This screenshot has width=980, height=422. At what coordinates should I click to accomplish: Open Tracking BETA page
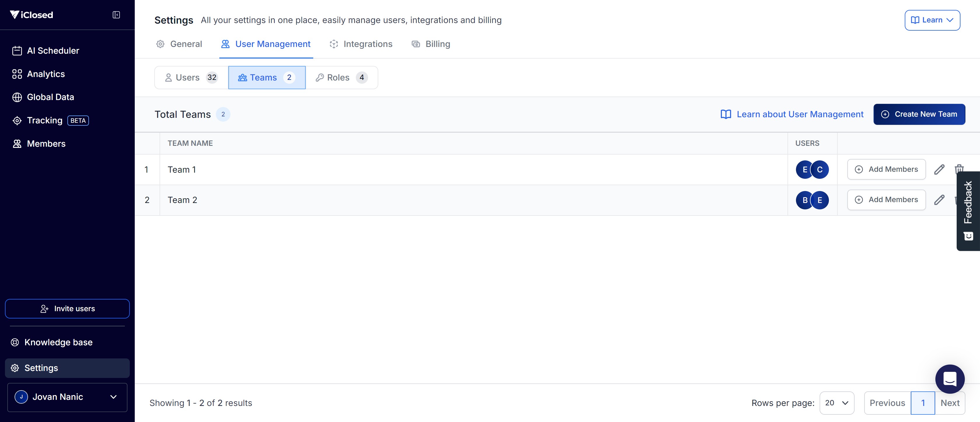click(45, 121)
